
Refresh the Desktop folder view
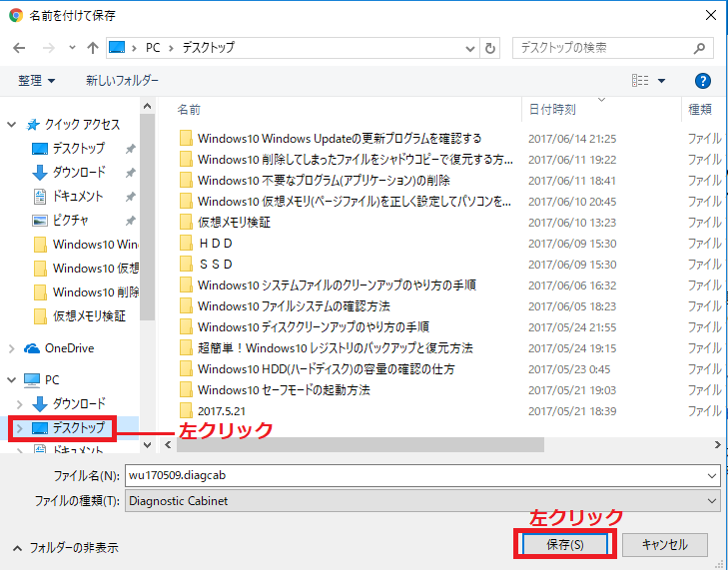[490, 48]
